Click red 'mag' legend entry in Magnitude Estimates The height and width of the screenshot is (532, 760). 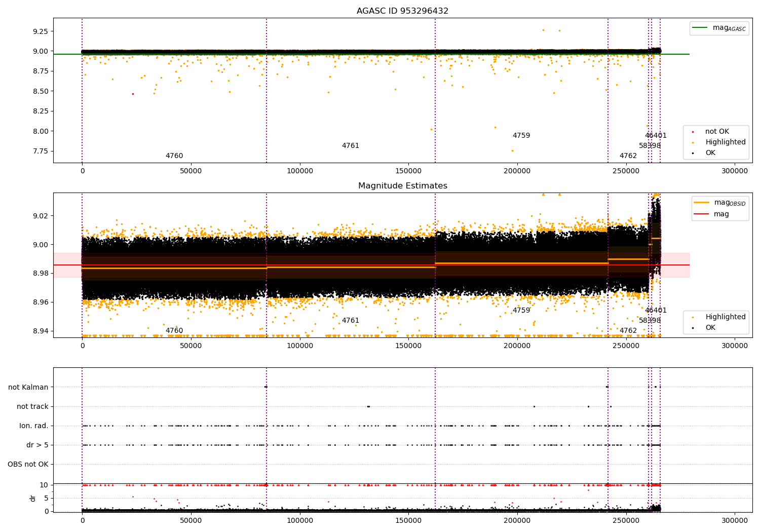coord(712,214)
